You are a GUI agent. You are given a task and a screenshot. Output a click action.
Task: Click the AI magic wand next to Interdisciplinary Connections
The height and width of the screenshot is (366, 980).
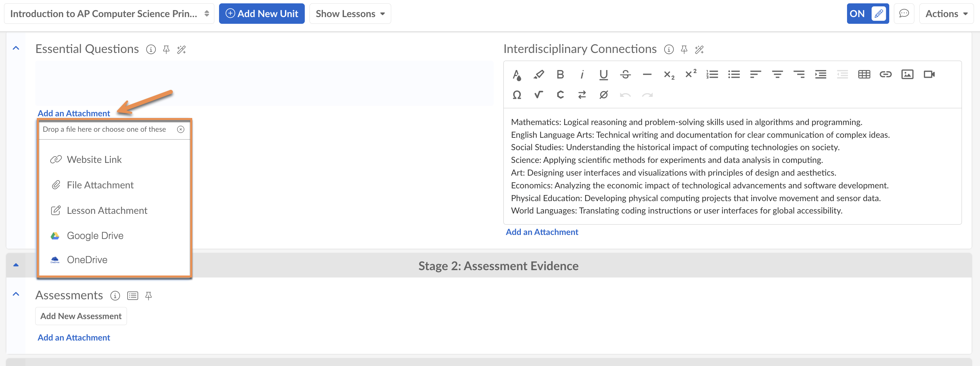click(699, 50)
